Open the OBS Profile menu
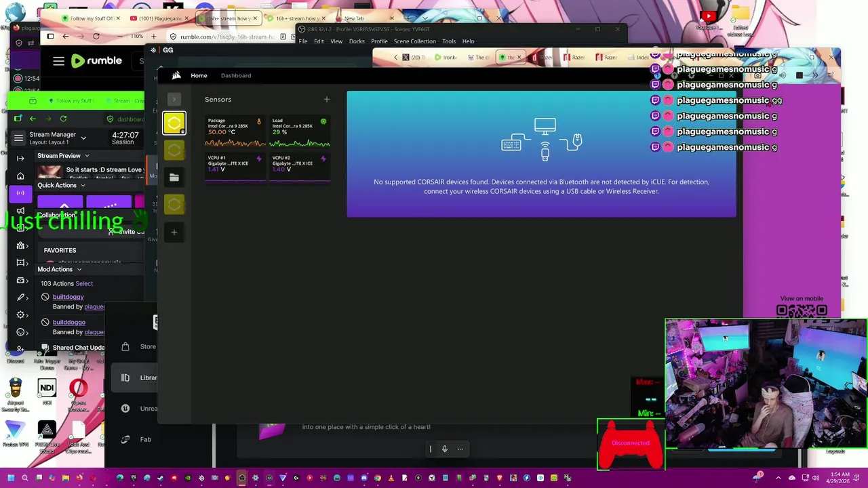Viewport: 868px width, 488px height. [x=379, y=41]
